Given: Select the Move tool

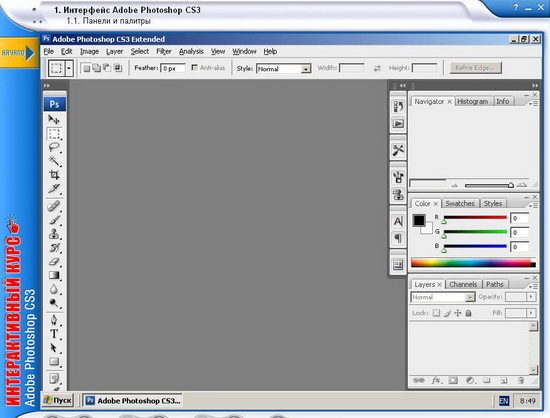Looking at the screenshot, I should (54, 120).
